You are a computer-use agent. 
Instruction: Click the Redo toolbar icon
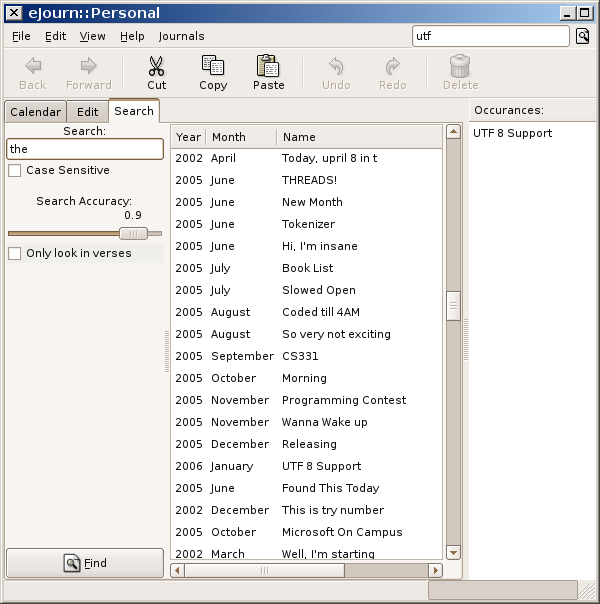pos(392,66)
